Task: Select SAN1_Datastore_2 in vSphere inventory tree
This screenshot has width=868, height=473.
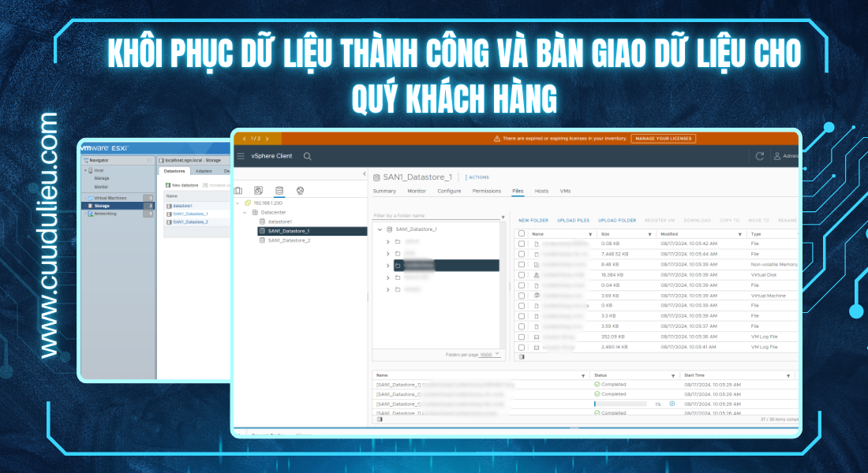Action: pyautogui.click(x=288, y=240)
